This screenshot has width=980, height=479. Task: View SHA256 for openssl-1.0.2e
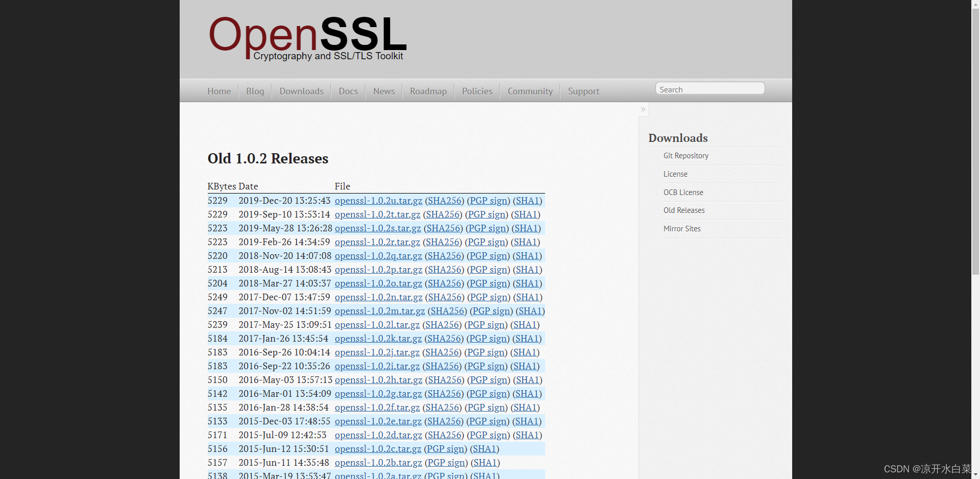(x=444, y=421)
